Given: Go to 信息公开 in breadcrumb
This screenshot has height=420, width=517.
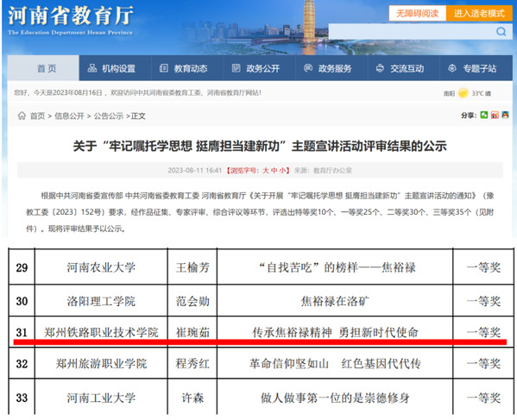Looking at the screenshot, I should pos(69,116).
